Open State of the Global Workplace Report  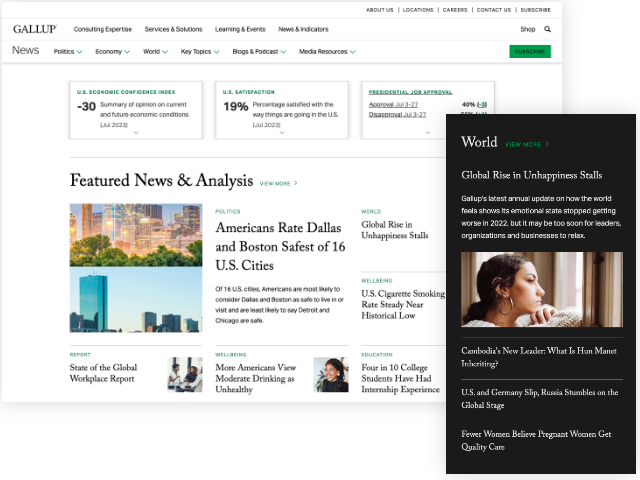click(x=103, y=373)
